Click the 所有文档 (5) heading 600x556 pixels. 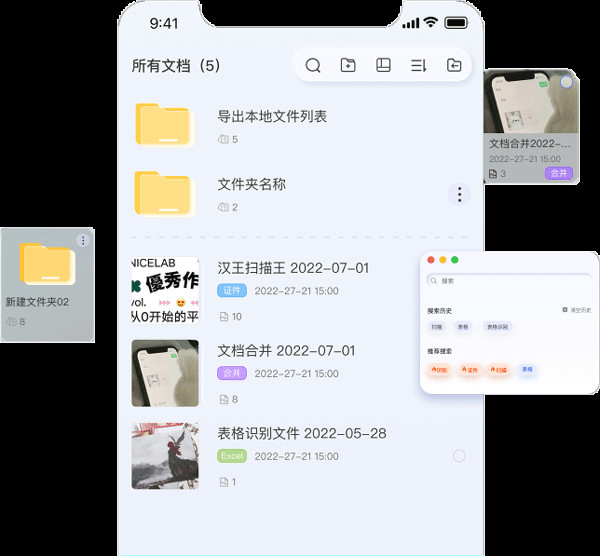coord(176,65)
